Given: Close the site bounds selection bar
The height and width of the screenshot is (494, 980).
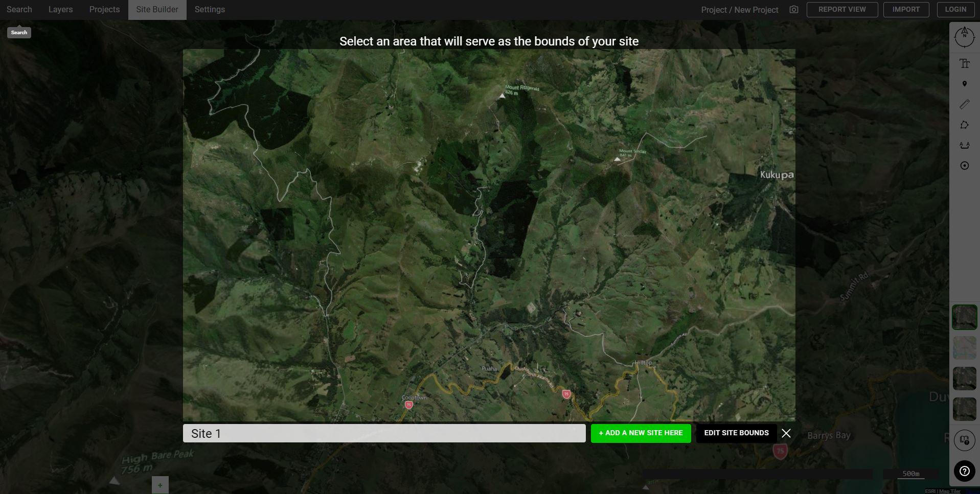Looking at the screenshot, I should [x=786, y=433].
